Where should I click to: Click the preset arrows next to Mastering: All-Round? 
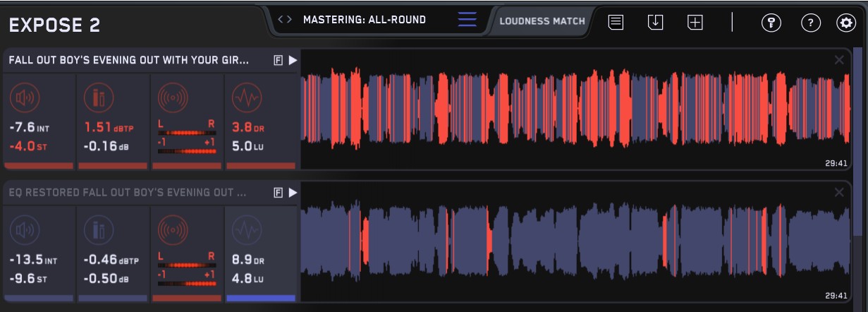click(285, 20)
